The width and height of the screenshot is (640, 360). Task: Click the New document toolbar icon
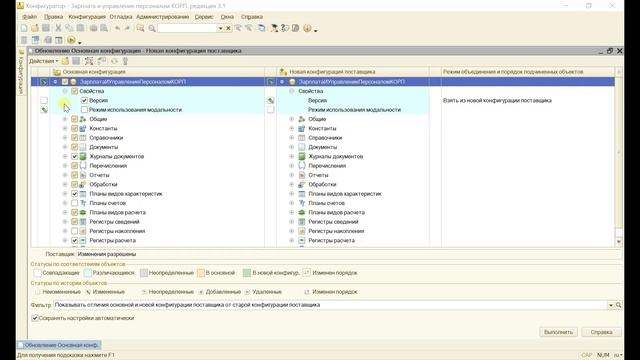[x=24, y=28]
